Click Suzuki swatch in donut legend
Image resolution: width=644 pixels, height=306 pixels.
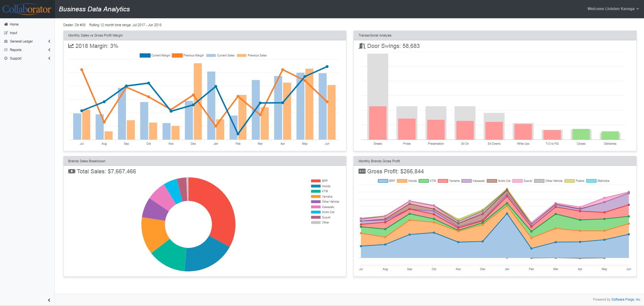pyautogui.click(x=316, y=217)
